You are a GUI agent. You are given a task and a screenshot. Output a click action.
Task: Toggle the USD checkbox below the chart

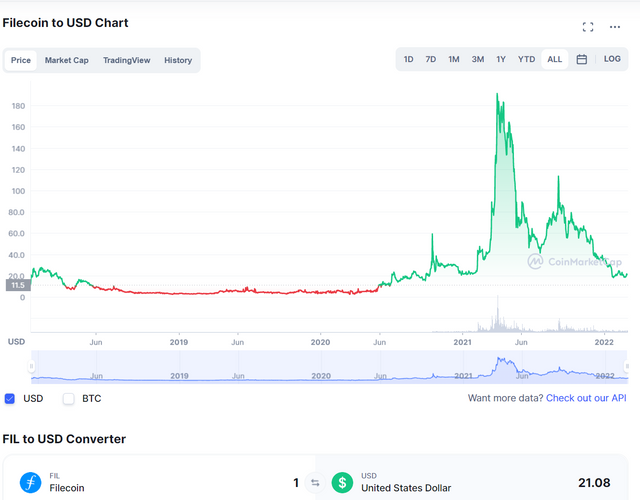click(10, 398)
